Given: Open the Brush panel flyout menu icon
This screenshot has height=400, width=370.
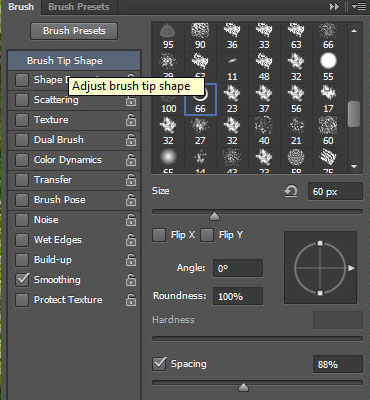Looking at the screenshot, I should click(x=359, y=7).
